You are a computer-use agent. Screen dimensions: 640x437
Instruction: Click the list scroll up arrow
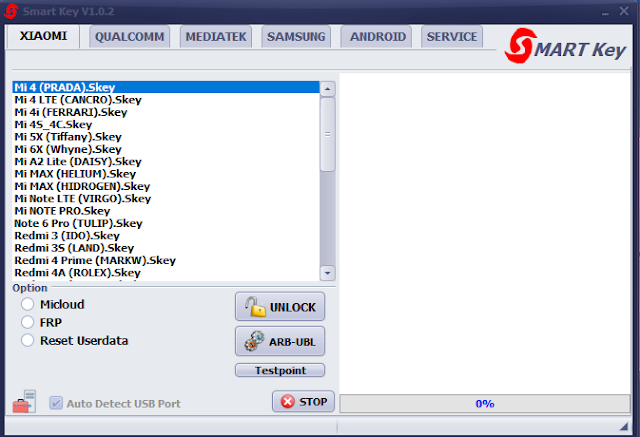[328, 89]
